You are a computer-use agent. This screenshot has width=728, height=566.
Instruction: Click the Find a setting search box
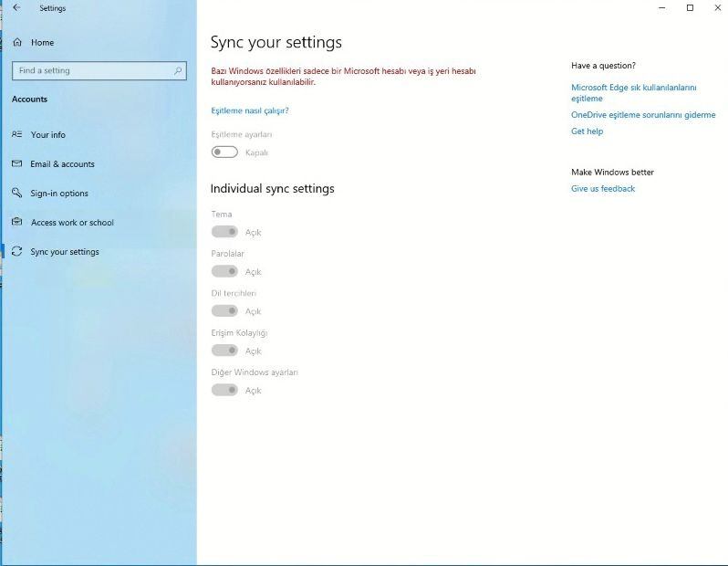click(x=99, y=70)
